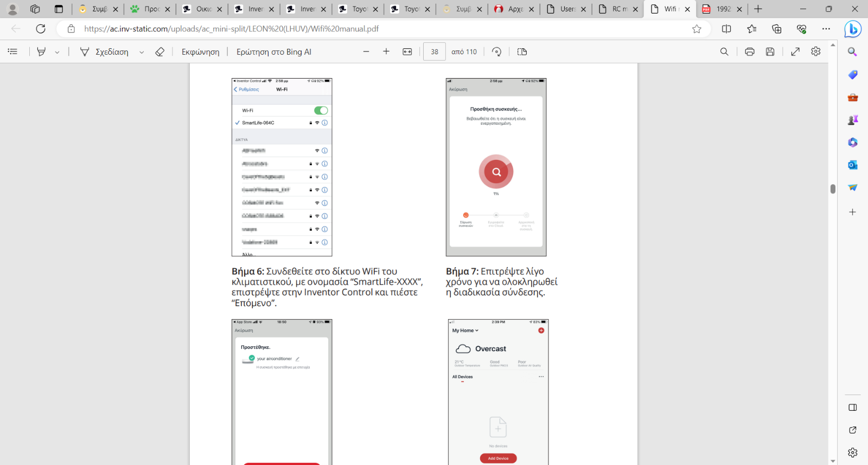
Task: Open Browser essentials heart icon
Action: (x=801, y=29)
